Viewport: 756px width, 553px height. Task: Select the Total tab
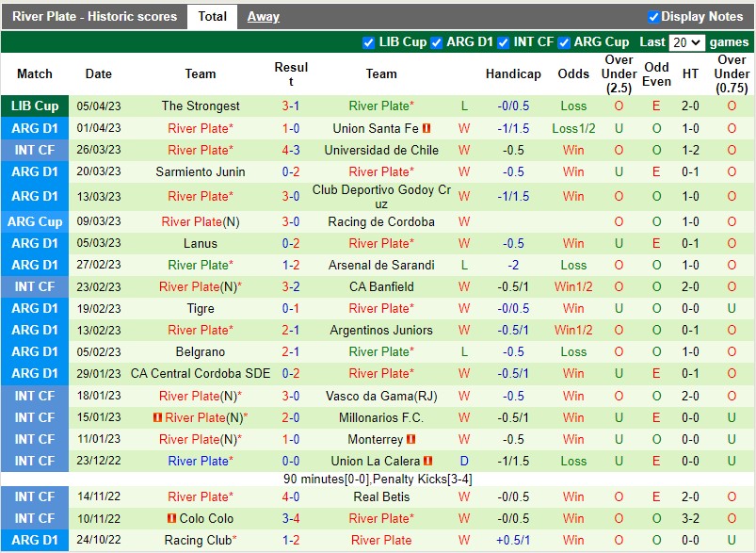[x=212, y=17]
